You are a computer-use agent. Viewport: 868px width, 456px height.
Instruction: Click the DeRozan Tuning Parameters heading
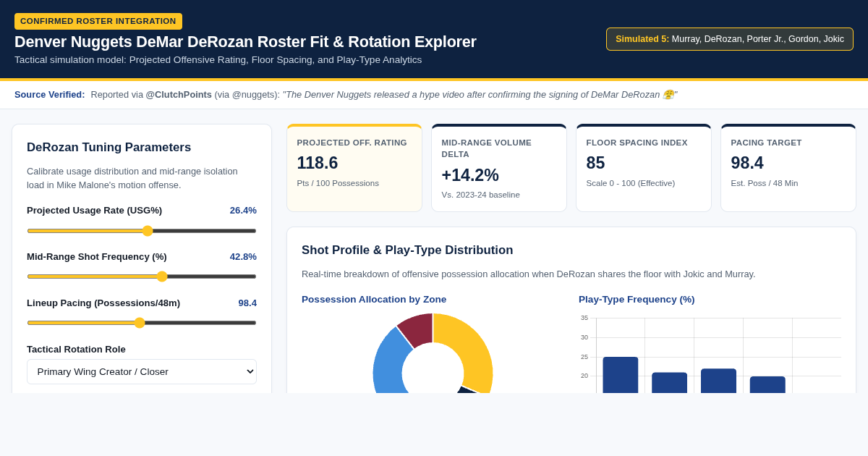pos(109,148)
